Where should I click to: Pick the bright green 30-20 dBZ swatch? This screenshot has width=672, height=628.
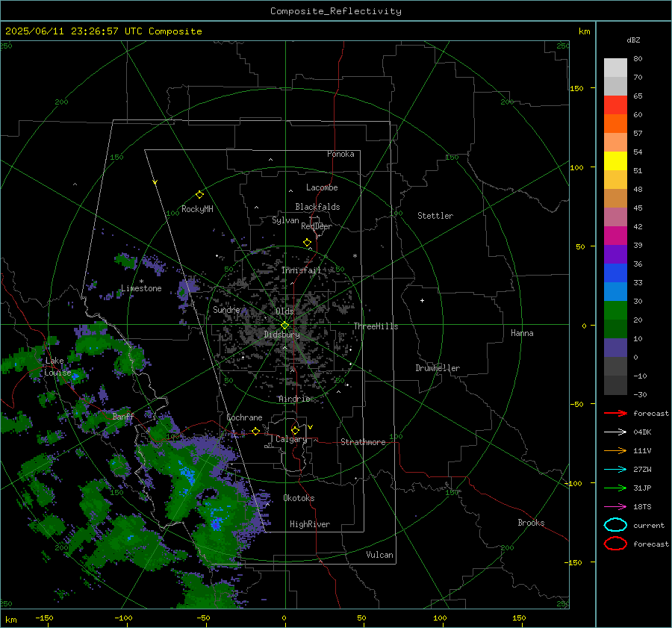pos(615,311)
